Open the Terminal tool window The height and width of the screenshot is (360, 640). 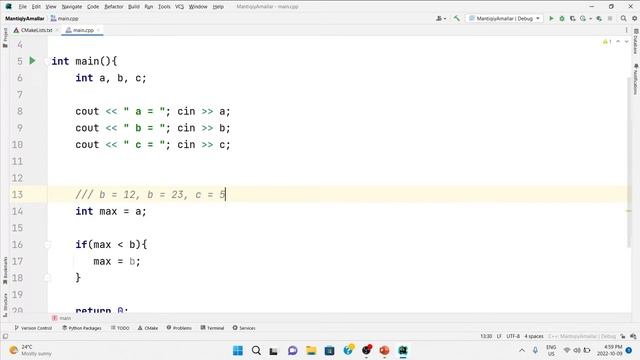212,328
